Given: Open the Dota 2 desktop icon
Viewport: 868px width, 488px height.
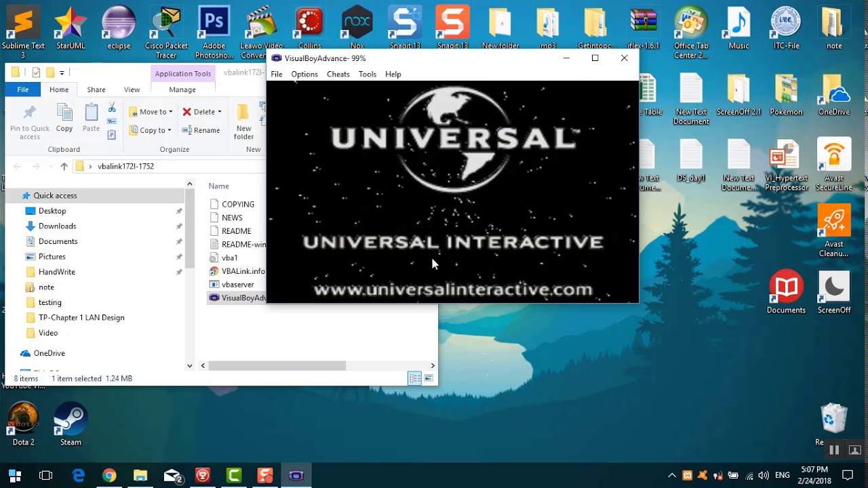Looking at the screenshot, I should pyautogui.click(x=23, y=424).
